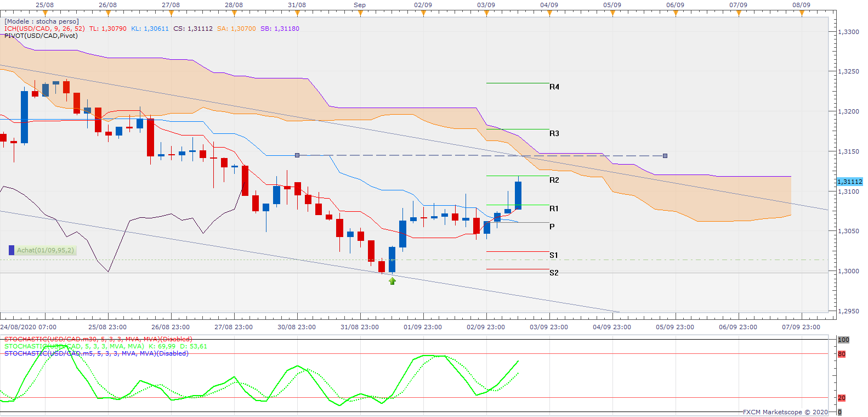The height and width of the screenshot is (417, 868).
Task: Click the orange triangle marker under 08/09
Action: (x=802, y=14)
